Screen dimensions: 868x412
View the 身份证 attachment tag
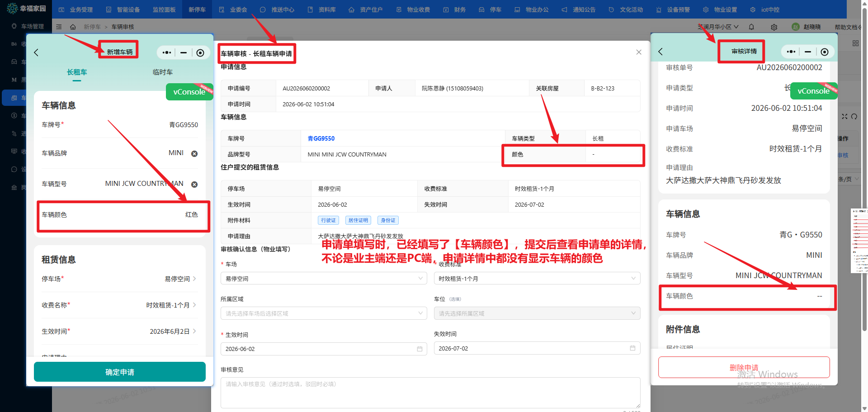pos(388,220)
